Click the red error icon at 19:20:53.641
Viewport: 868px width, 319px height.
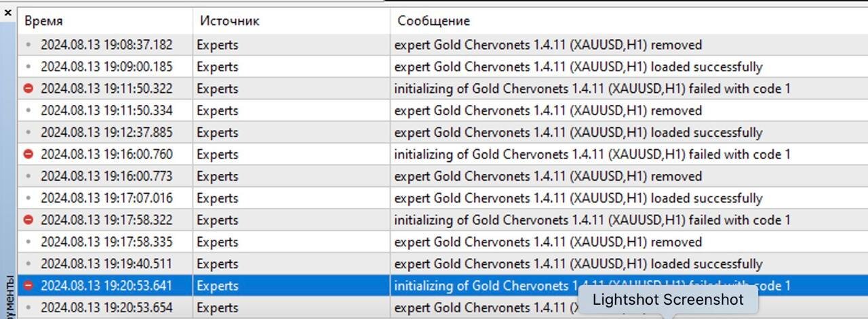(28, 286)
